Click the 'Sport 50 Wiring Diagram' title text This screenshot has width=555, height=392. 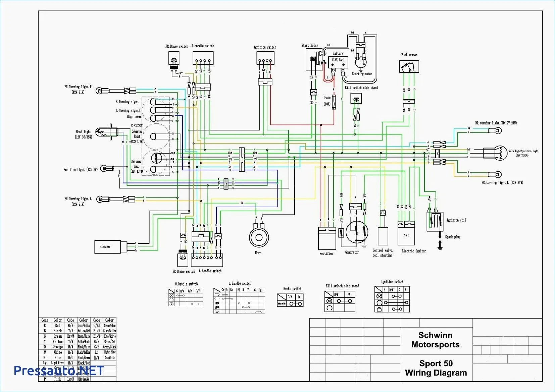[x=436, y=368]
